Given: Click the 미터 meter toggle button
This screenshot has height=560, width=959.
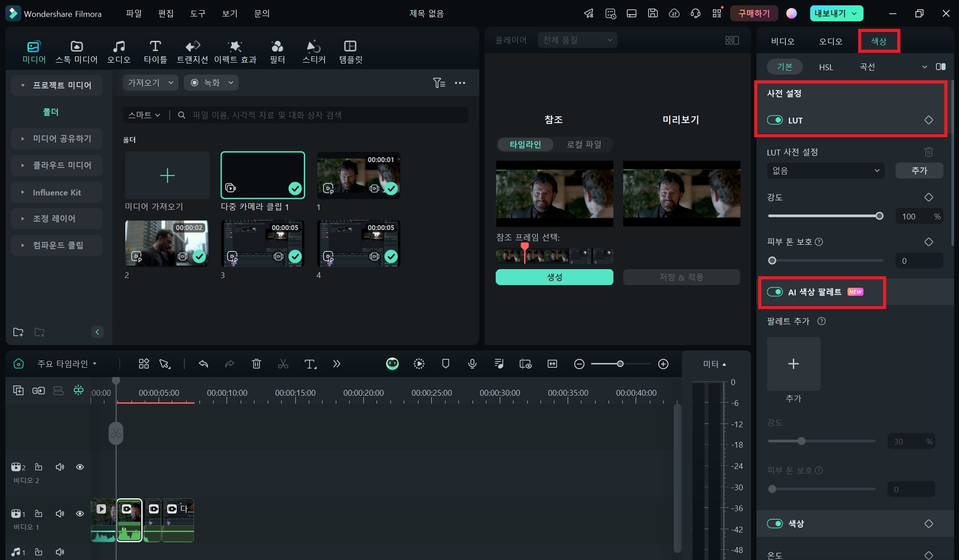Looking at the screenshot, I should pyautogui.click(x=714, y=364).
